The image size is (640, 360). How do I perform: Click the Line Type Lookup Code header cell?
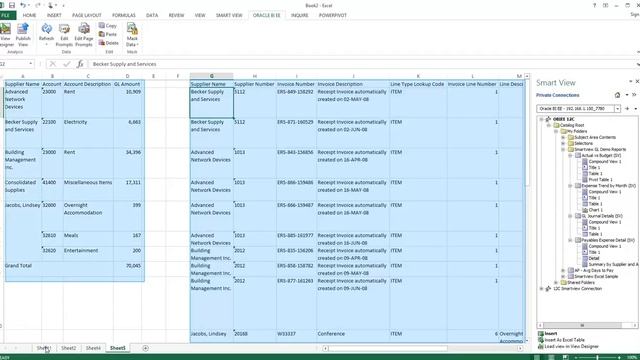(x=418, y=84)
